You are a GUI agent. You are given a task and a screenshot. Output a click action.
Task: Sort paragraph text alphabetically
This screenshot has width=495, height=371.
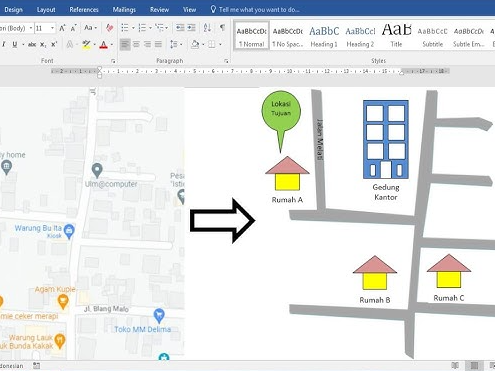[207, 28]
